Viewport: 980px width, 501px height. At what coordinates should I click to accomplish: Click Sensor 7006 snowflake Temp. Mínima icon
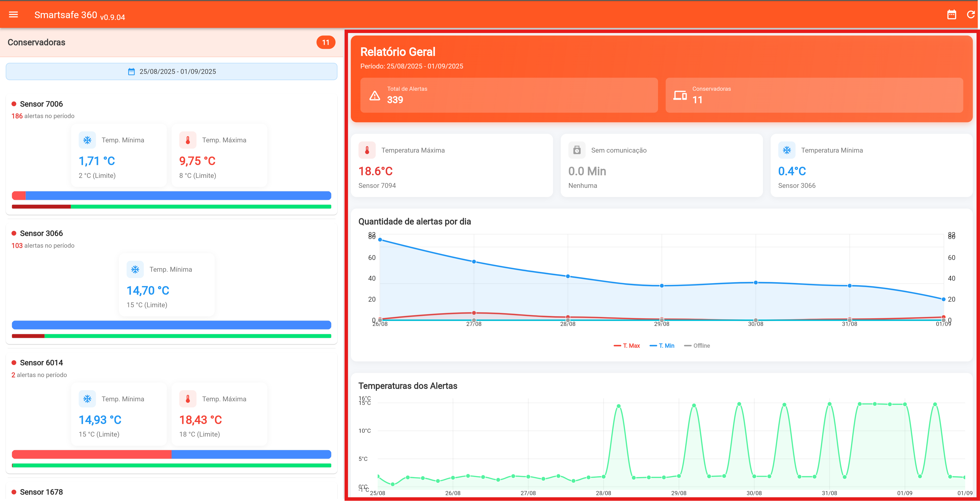pyautogui.click(x=87, y=140)
